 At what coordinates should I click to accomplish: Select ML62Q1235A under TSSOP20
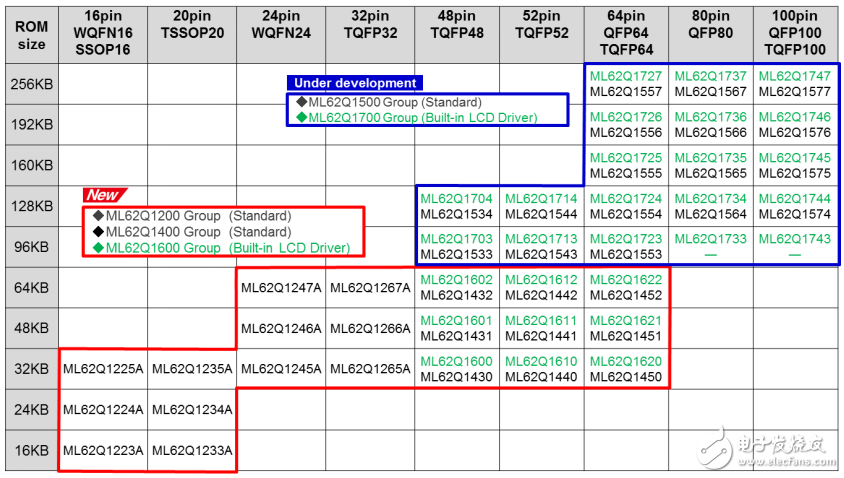[x=192, y=369]
